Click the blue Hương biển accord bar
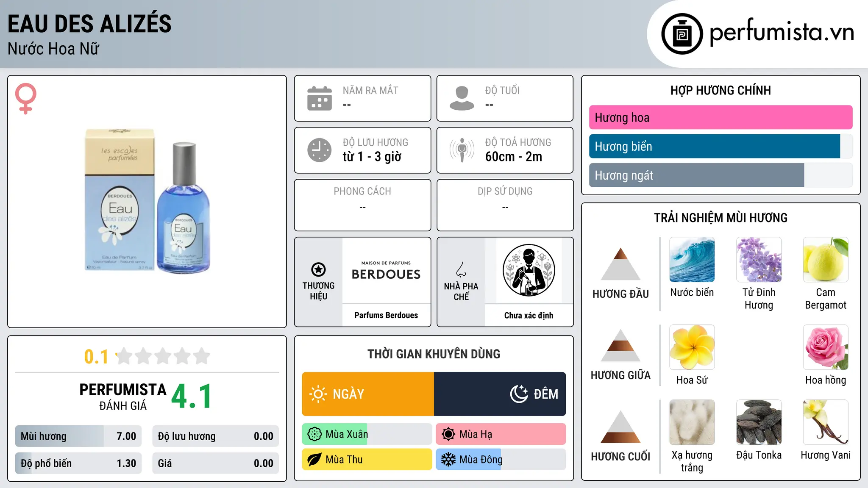This screenshot has height=488, width=868. pyautogui.click(x=721, y=146)
